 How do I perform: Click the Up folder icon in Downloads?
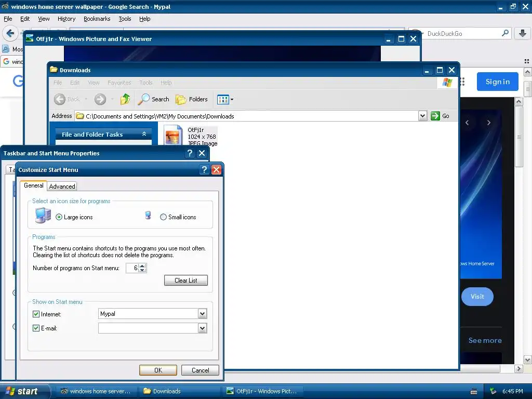tap(125, 99)
